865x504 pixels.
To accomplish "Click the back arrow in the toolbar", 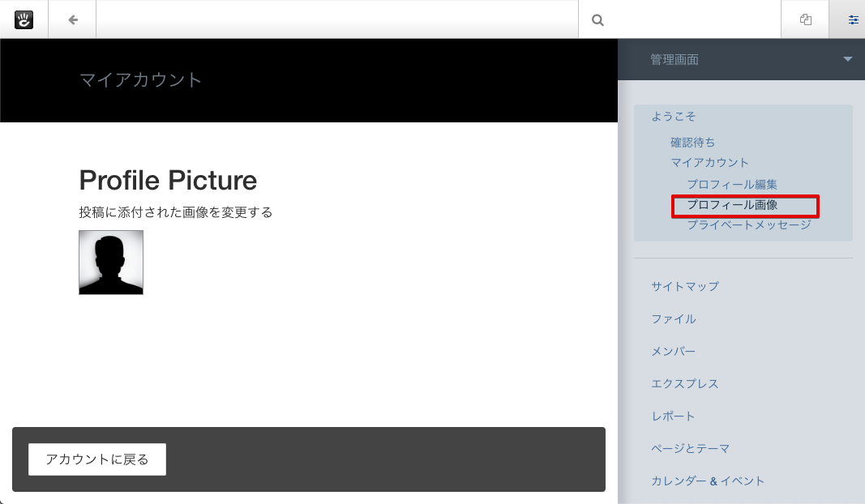I will (71, 19).
